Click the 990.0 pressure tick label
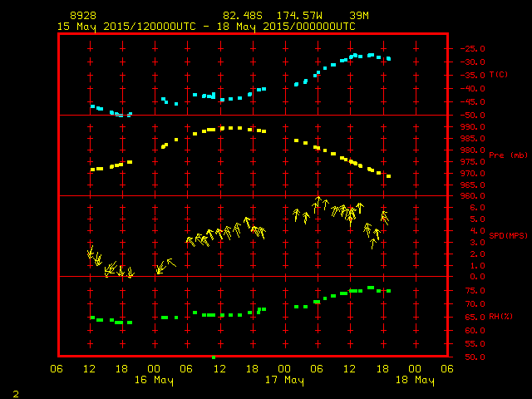Image resolution: width=532 pixels, height=399 pixels. [x=473, y=127]
